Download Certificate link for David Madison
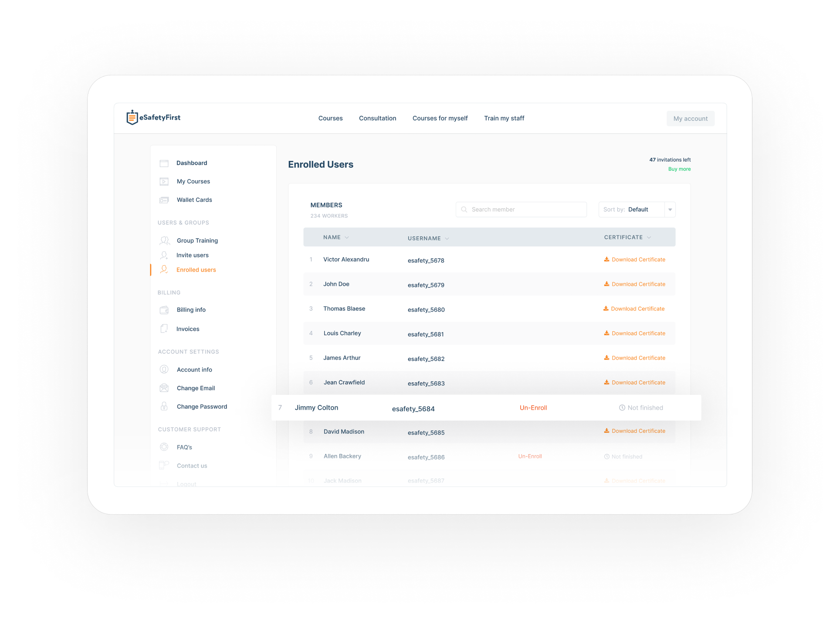The height and width of the screenshot is (625, 840). click(x=638, y=431)
